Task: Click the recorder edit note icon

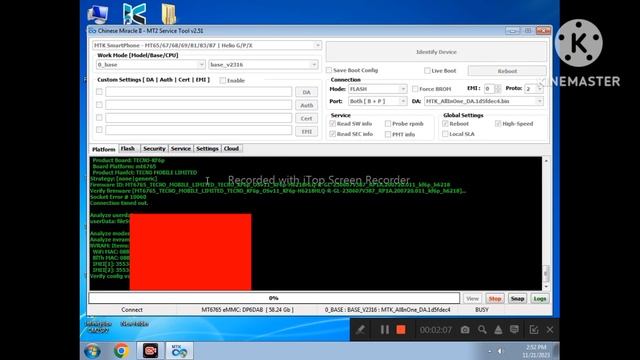Action: coord(533,330)
